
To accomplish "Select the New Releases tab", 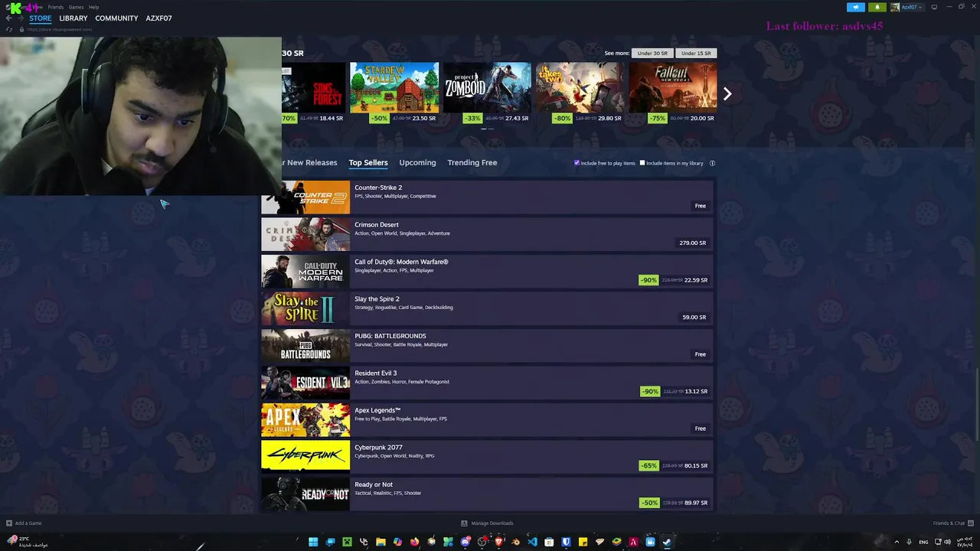I will 310,162.
